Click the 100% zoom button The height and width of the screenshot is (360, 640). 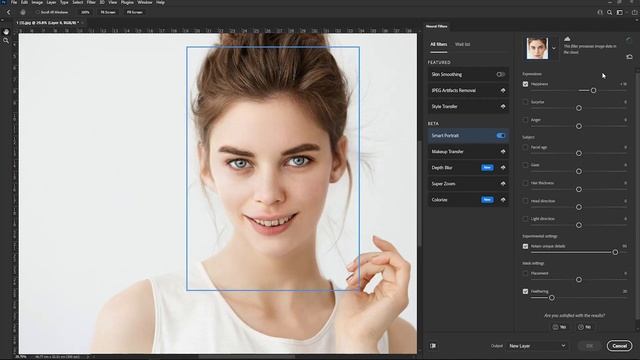coord(85,12)
